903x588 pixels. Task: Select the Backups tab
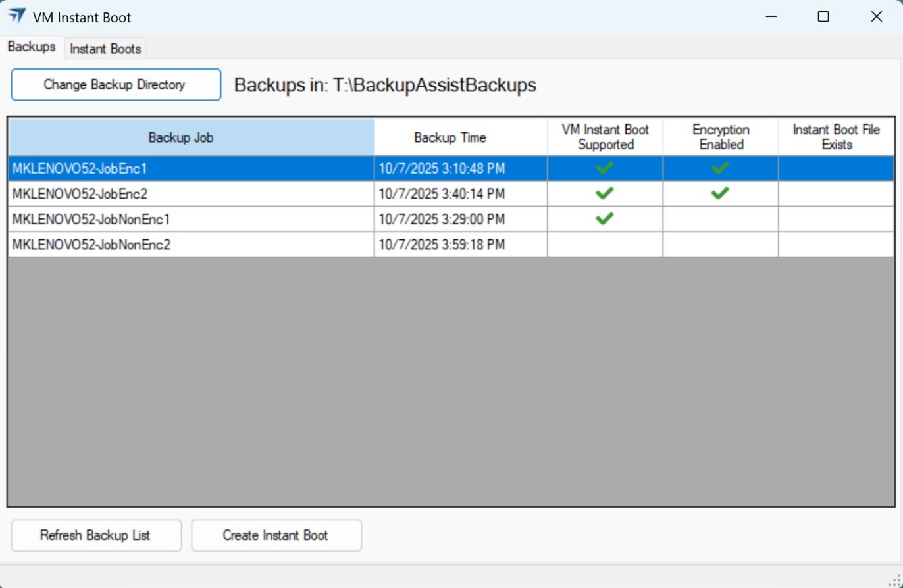tap(32, 47)
